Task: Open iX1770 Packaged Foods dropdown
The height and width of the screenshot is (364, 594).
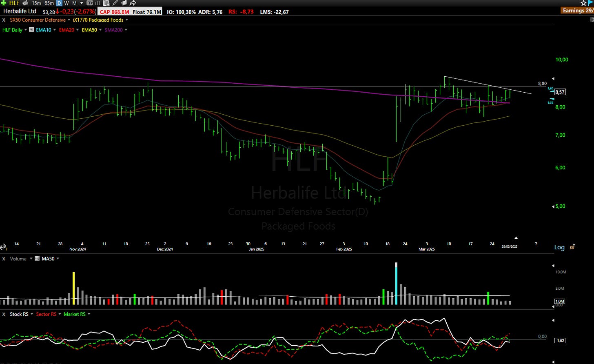Action: coord(126,20)
